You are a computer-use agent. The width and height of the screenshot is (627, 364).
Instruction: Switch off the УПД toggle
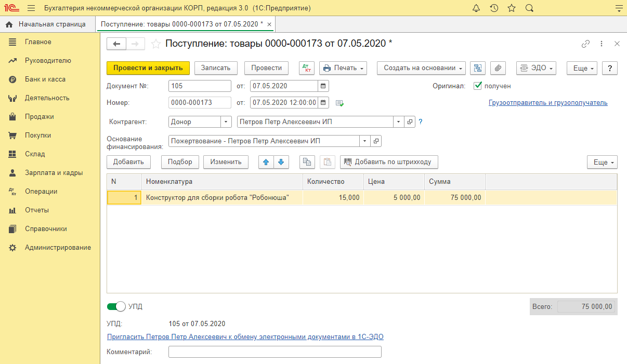point(116,306)
